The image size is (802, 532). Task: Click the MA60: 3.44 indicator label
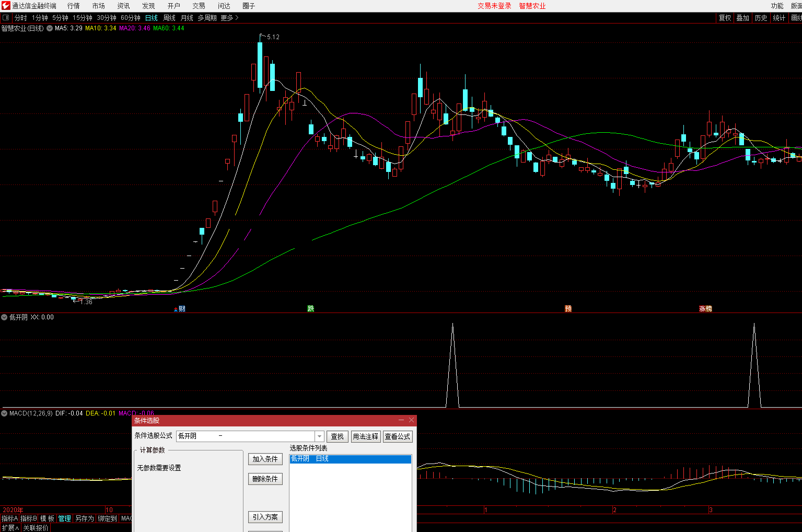point(169,28)
